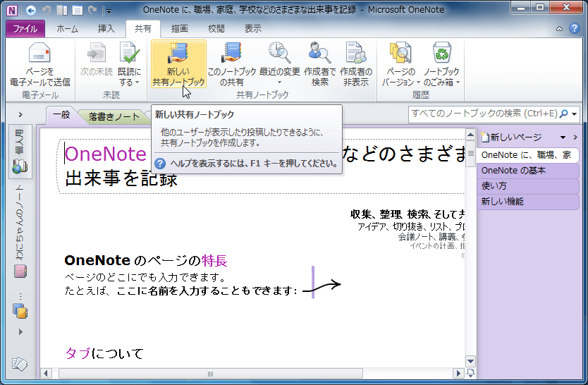
Task: Click '作成者で検索' icon
Action: [319, 52]
